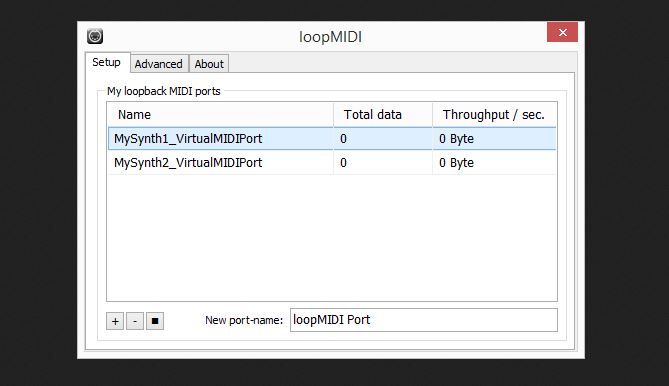
Task: Open the About tab
Action: 209,64
